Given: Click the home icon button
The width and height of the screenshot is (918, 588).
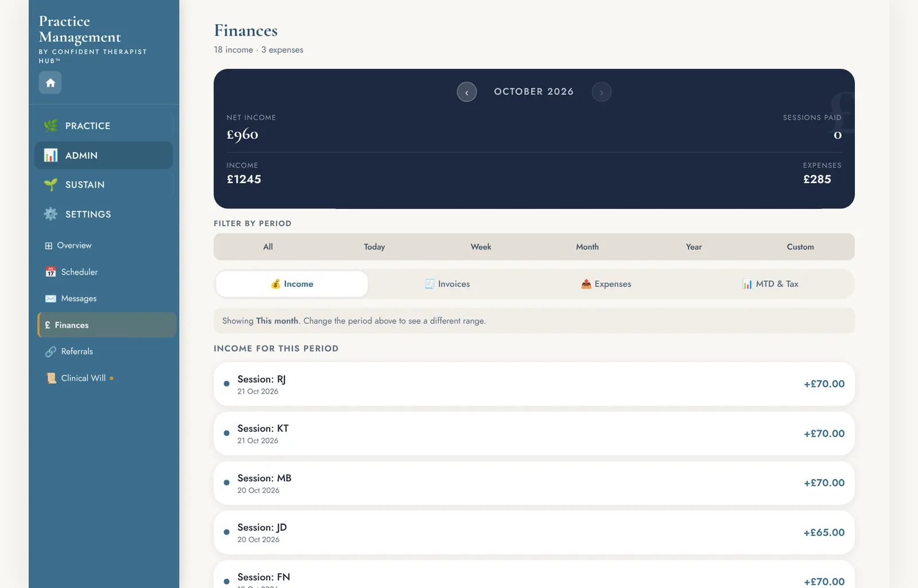Looking at the screenshot, I should coord(50,83).
